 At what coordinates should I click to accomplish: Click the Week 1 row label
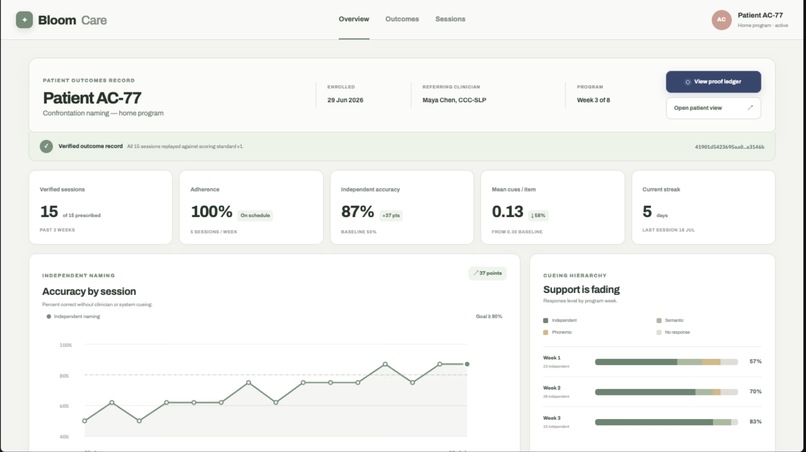pos(552,358)
